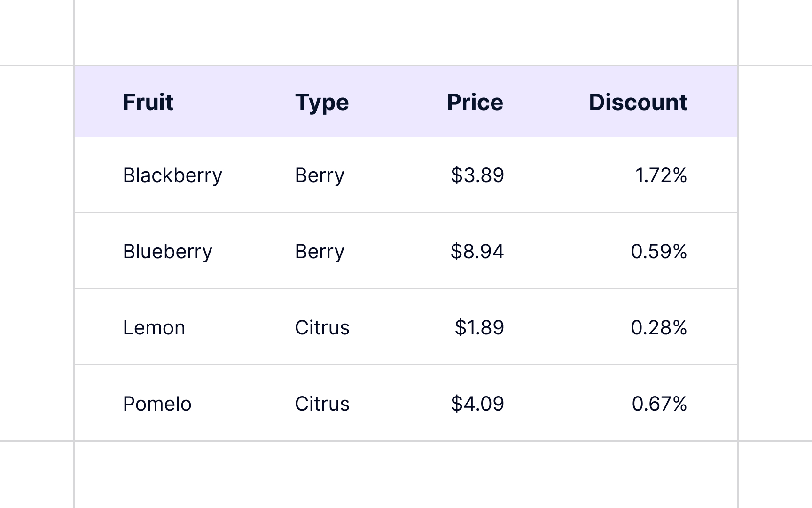Click the 0.67% discount cell
This screenshot has height=508, width=812.
tap(659, 404)
